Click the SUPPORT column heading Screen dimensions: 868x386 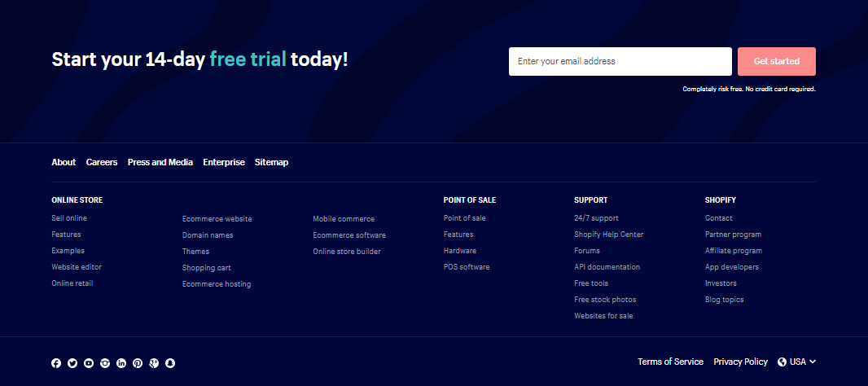590,200
